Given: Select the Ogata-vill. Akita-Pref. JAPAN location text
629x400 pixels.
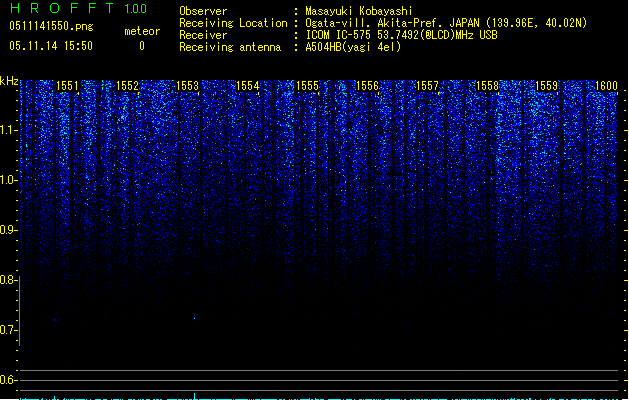Looking at the screenshot, I should (x=446, y=23).
